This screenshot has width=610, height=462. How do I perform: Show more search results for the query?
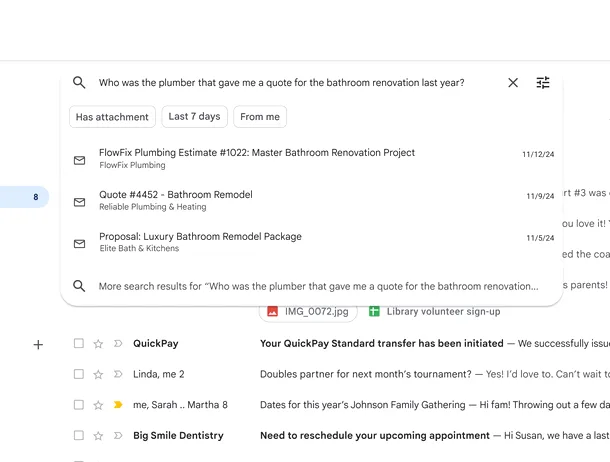click(312, 286)
